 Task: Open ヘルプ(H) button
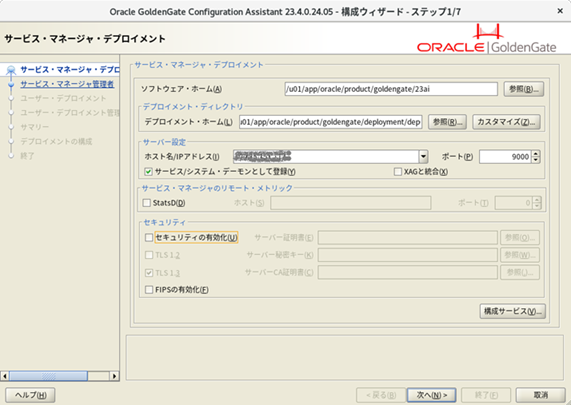tap(30, 395)
